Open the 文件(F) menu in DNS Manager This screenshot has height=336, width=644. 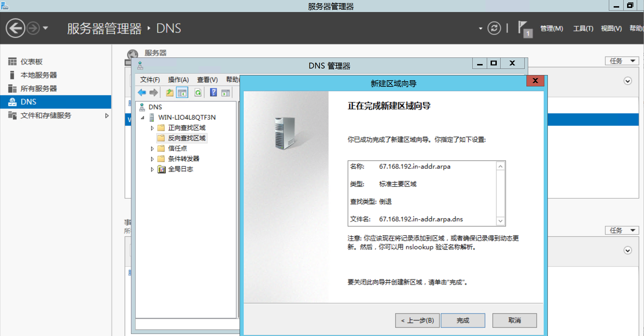click(150, 80)
